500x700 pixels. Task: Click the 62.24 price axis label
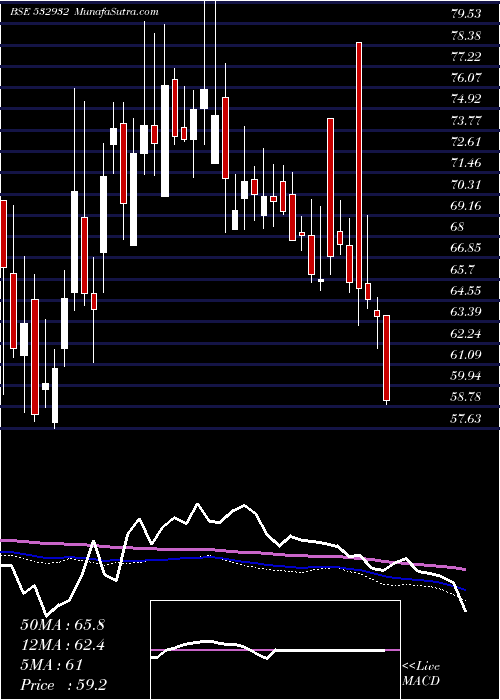pos(466,333)
